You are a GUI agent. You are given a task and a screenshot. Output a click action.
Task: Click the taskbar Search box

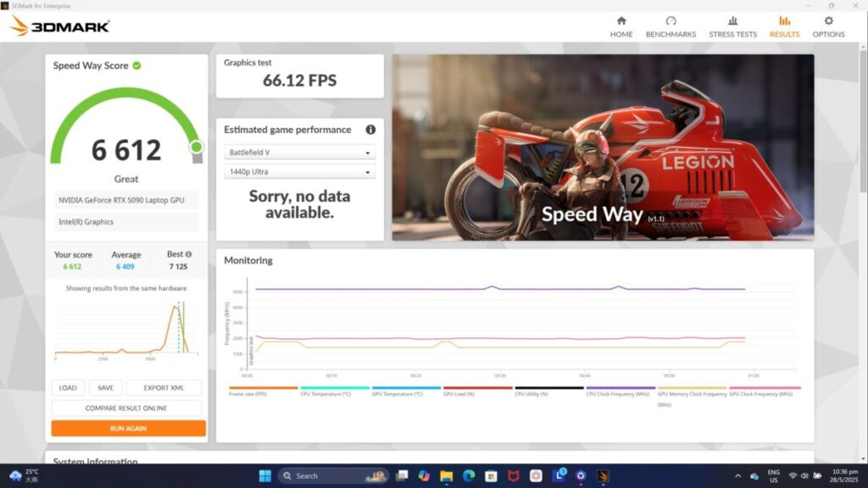click(x=334, y=476)
